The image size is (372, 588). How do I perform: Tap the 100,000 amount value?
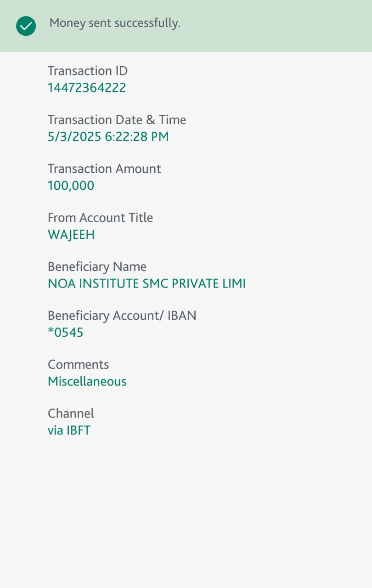point(71,186)
